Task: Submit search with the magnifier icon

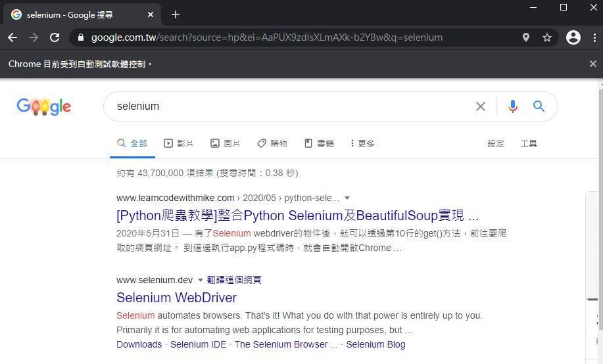Action: coord(539,106)
